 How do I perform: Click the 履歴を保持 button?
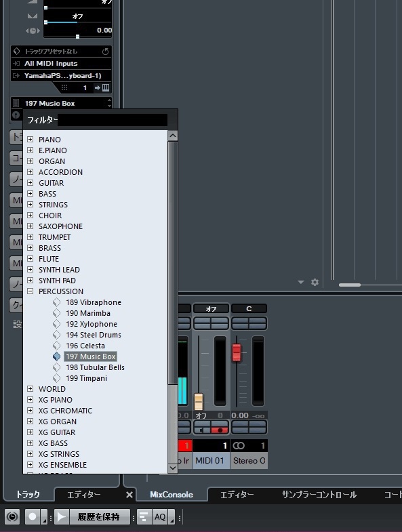coord(99,516)
